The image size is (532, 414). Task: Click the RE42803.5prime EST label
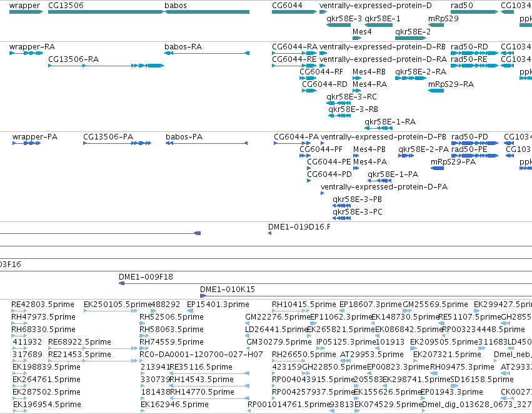pos(43,305)
